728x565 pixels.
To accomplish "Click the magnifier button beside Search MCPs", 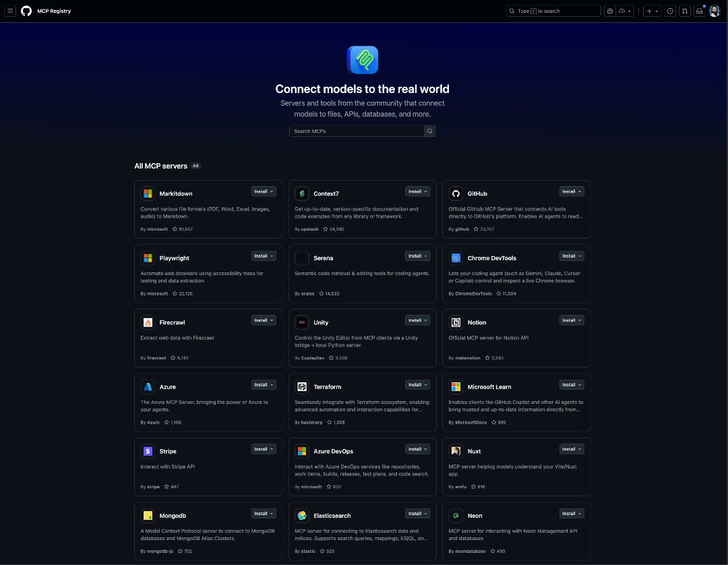I will [x=430, y=131].
